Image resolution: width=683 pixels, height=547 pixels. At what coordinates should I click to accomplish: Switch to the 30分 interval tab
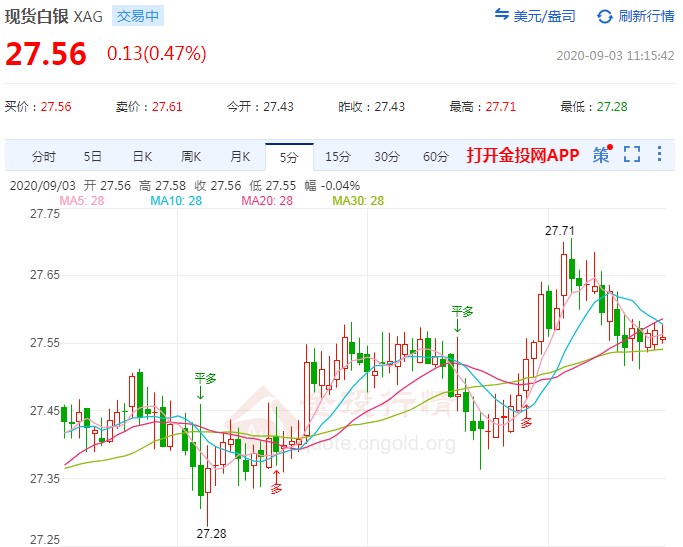click(387, 156)
